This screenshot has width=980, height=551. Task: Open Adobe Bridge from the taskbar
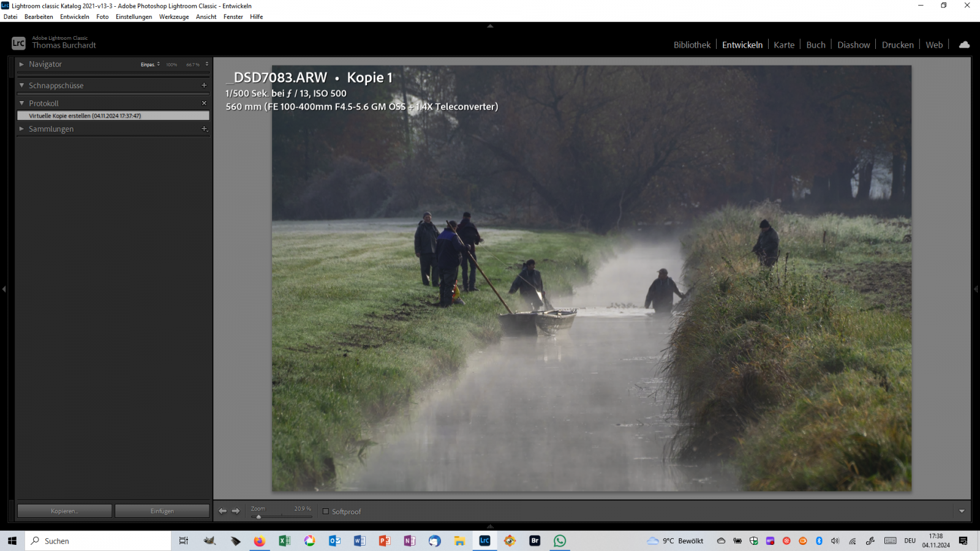pos(535,541)
